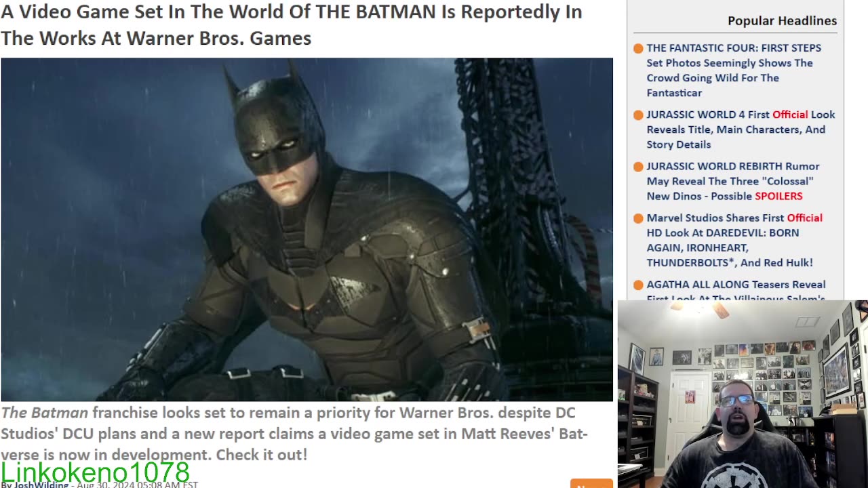Click the orange bullet beside Jurassic World Rebirth headline
The width and height of the screenshot is (868, 488).
[x=638, y=166]
